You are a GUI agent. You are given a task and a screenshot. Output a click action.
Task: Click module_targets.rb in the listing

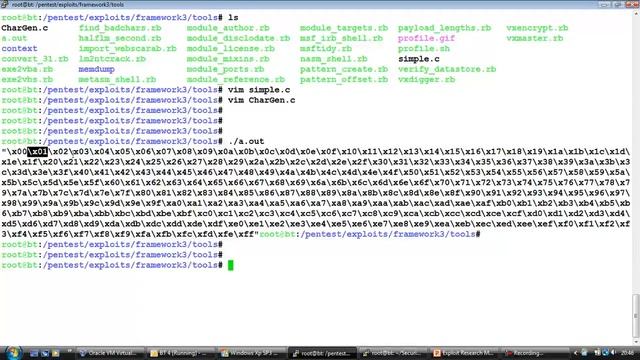tap(344, 28)
